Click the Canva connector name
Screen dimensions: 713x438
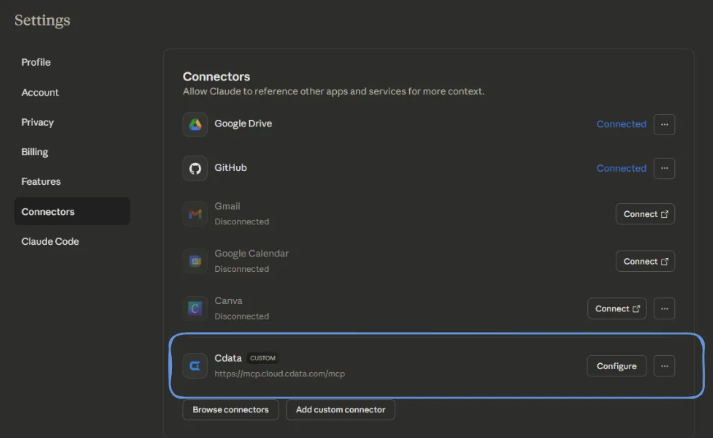228,301
